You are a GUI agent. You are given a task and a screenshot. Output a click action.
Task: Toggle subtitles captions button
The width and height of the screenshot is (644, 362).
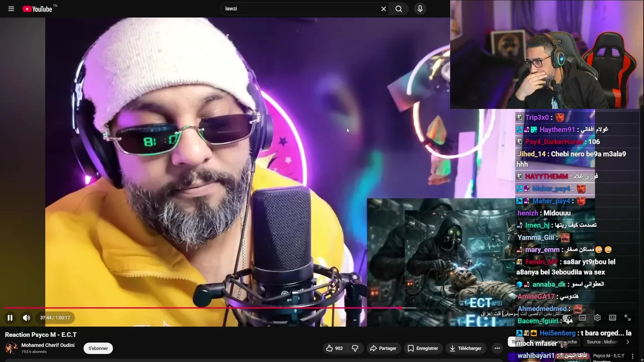[x=582, y=318]
